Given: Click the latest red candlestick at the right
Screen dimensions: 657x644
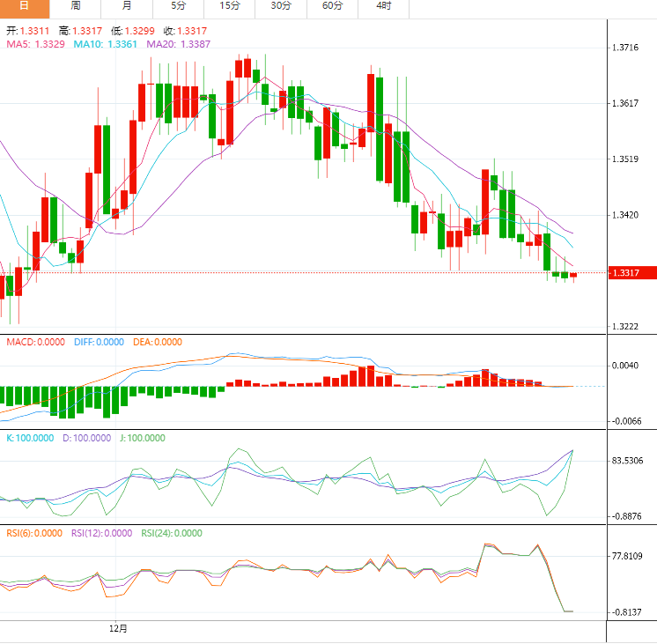Looking at the screenshot, I should pos(573,275).
